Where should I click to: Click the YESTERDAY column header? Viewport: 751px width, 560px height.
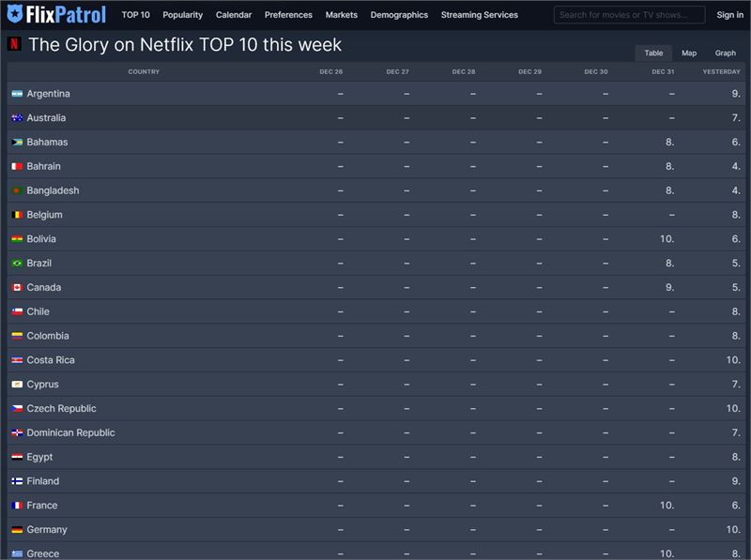tap(721, 72)
